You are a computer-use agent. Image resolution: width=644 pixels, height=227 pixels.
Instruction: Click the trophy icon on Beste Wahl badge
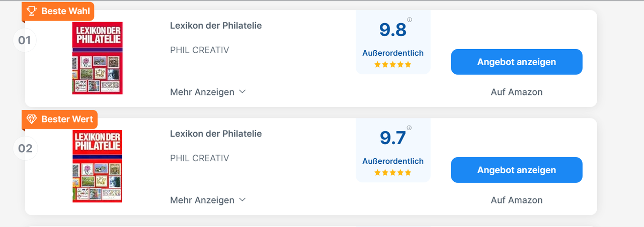tap(31, 11)
